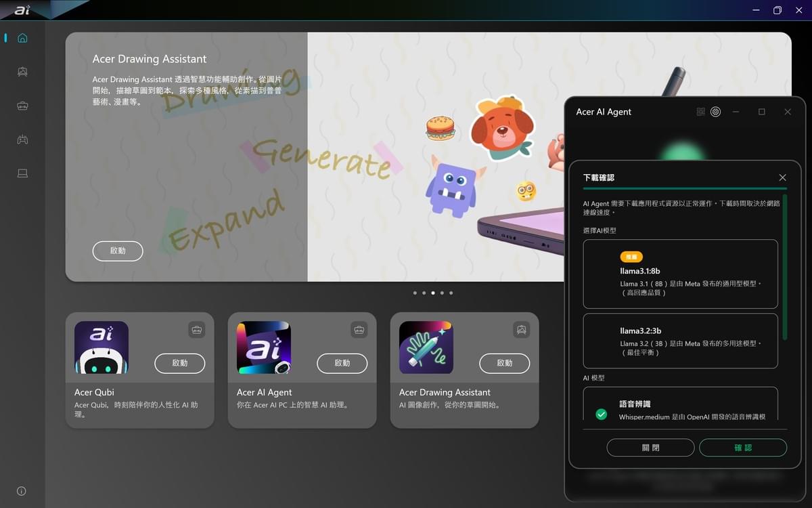The image size is (812, 508).
Task: Click the green 確認 button
Action: tap(743, 448)
